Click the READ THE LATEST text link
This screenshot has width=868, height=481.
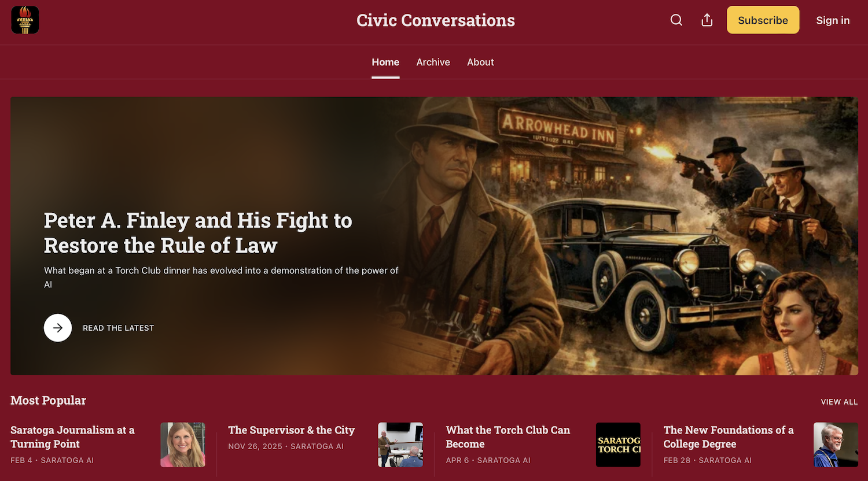tap(118, 328)
